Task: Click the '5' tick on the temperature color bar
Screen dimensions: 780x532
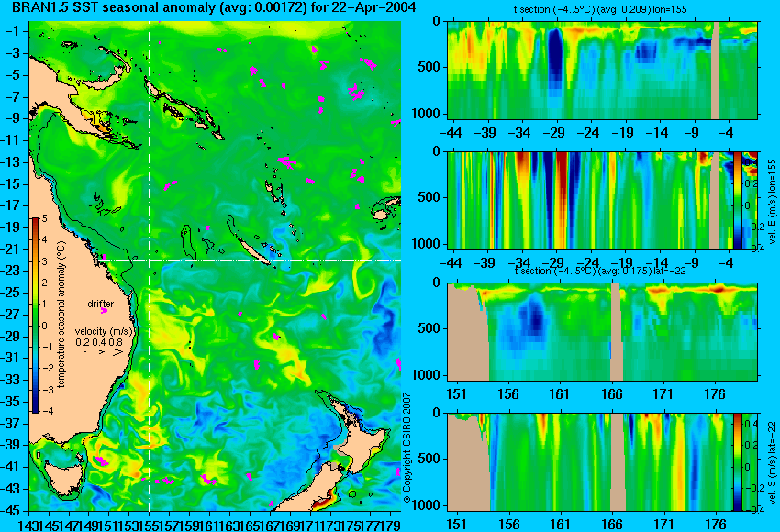Action: click(x=44, y=218)
